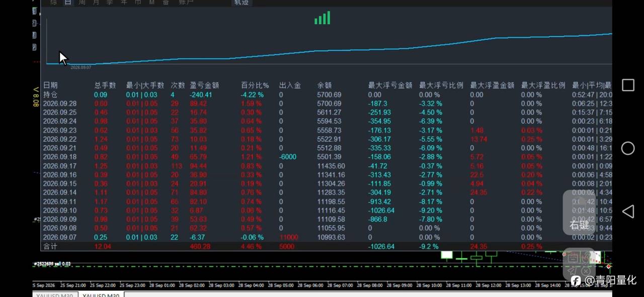Switch to the second XAUUSD,M30 chart tab

101,295
